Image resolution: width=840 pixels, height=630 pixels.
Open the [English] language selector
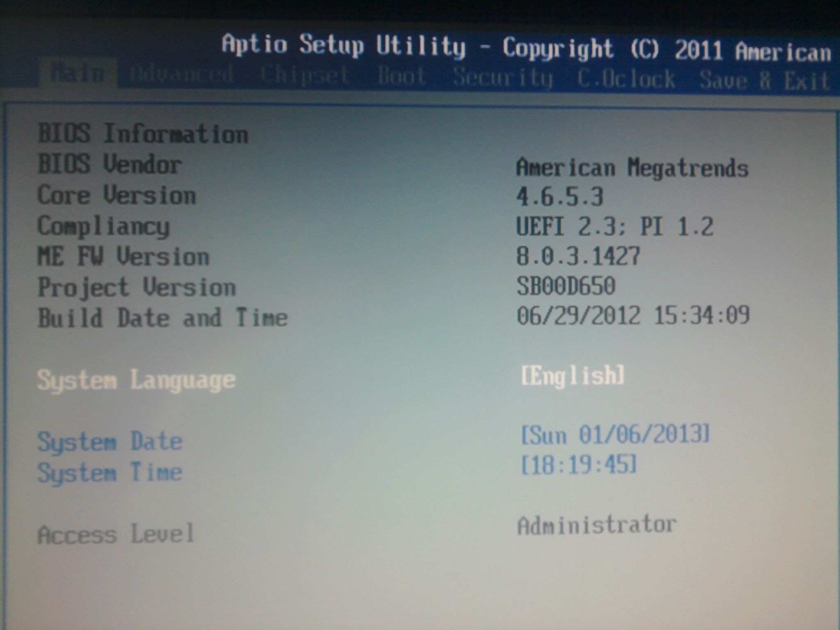pos(573,375)
